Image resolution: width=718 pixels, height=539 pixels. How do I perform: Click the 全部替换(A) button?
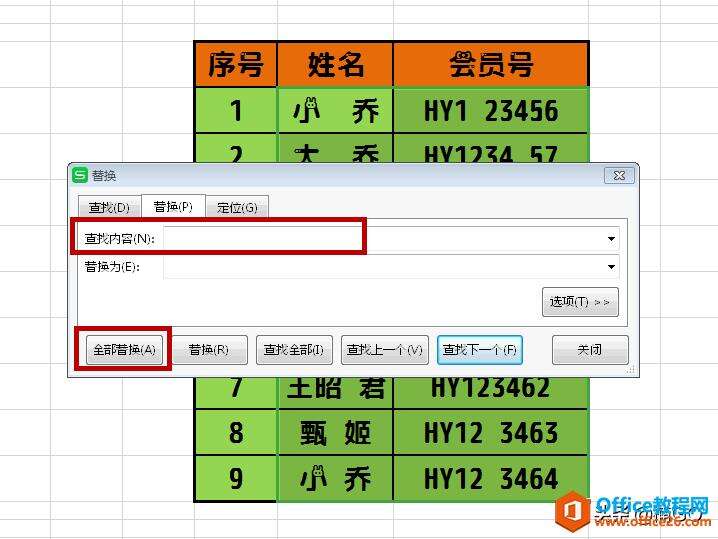(x=125, y=350)
